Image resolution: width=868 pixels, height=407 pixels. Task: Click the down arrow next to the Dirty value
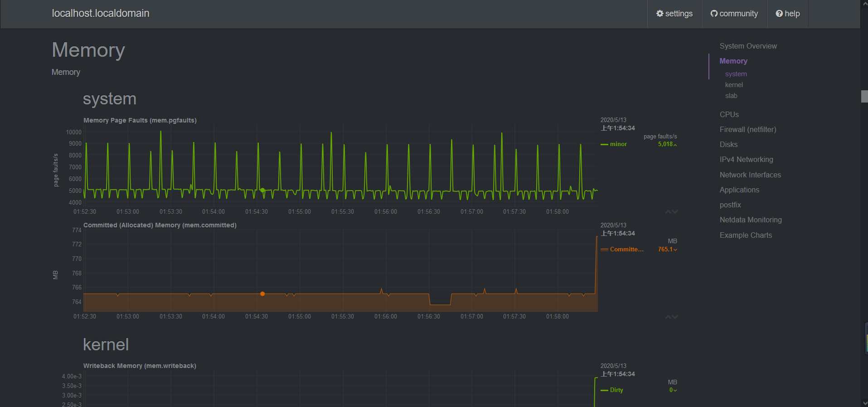tap(675, 391)
